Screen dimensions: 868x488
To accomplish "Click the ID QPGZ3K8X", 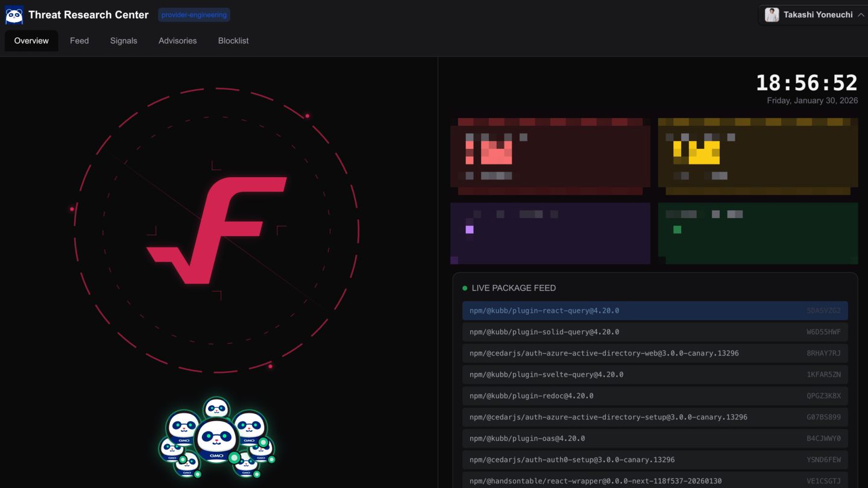I will (823, 396).
